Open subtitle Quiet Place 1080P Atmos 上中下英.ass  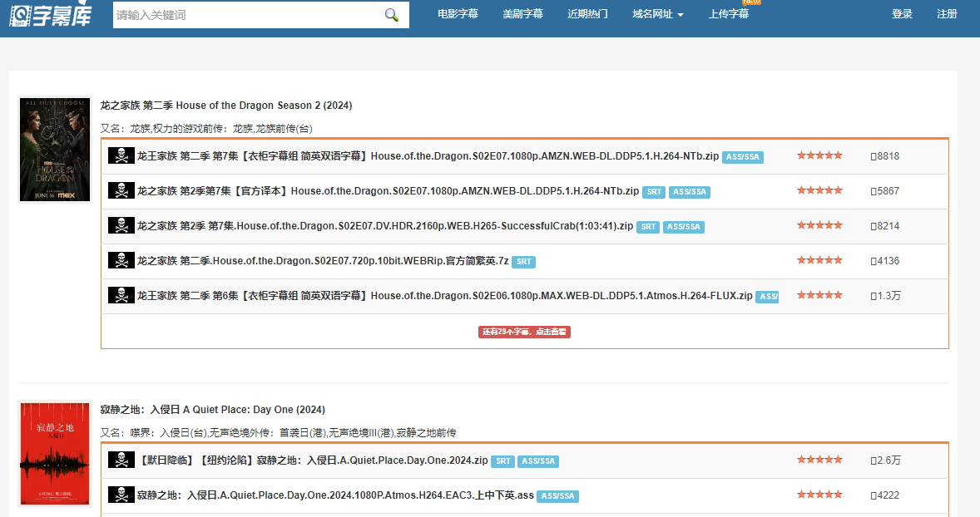click(x=335, y=495)
